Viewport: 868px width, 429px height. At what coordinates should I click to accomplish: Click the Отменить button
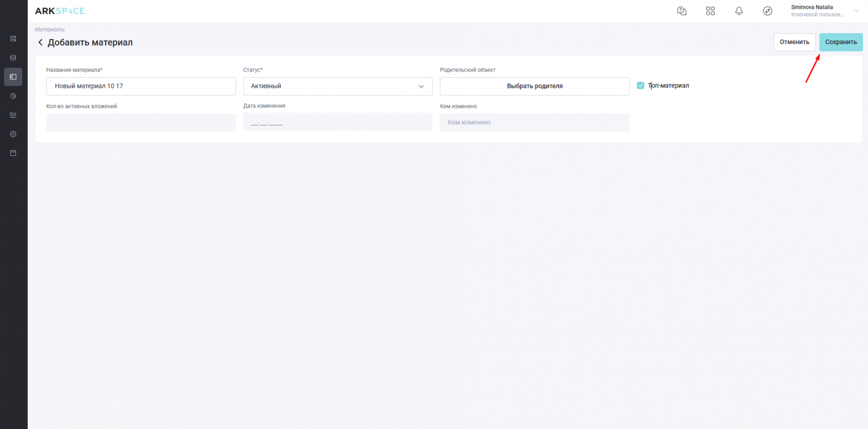794,42
